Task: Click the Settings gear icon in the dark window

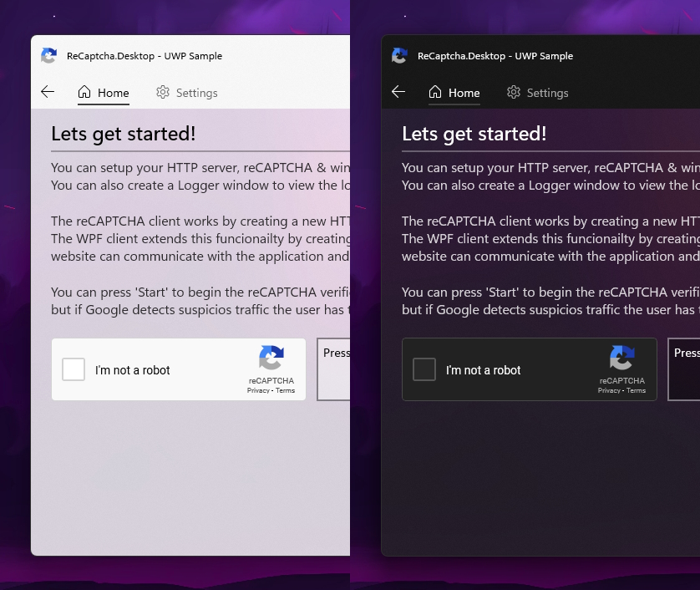Action: pyautogui.click(x=514, y=92)
